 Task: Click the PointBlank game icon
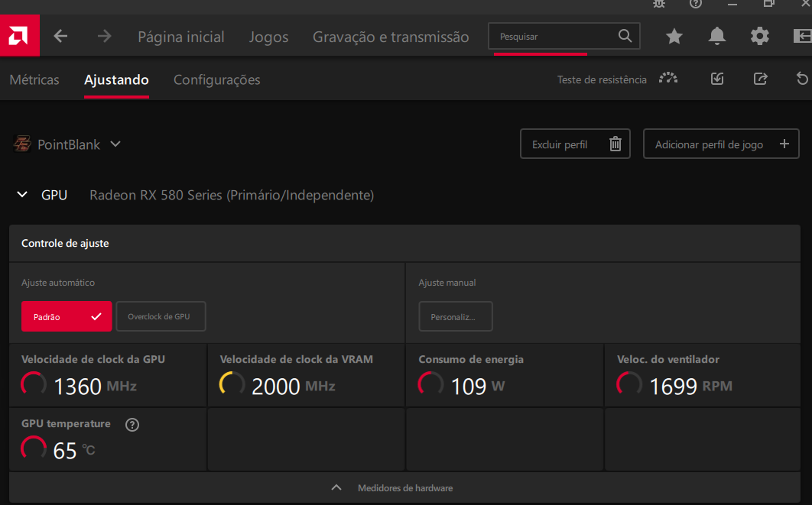(x=21, y=144)
